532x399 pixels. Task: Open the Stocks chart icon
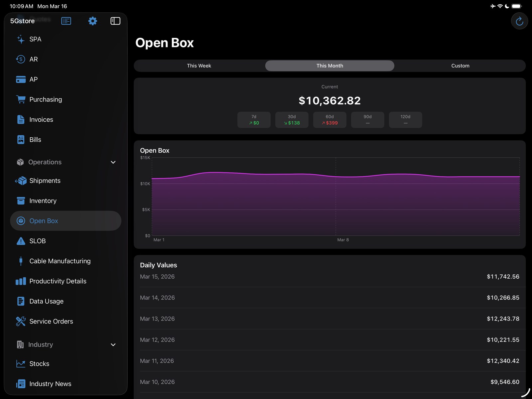click(x=20, y=363)
